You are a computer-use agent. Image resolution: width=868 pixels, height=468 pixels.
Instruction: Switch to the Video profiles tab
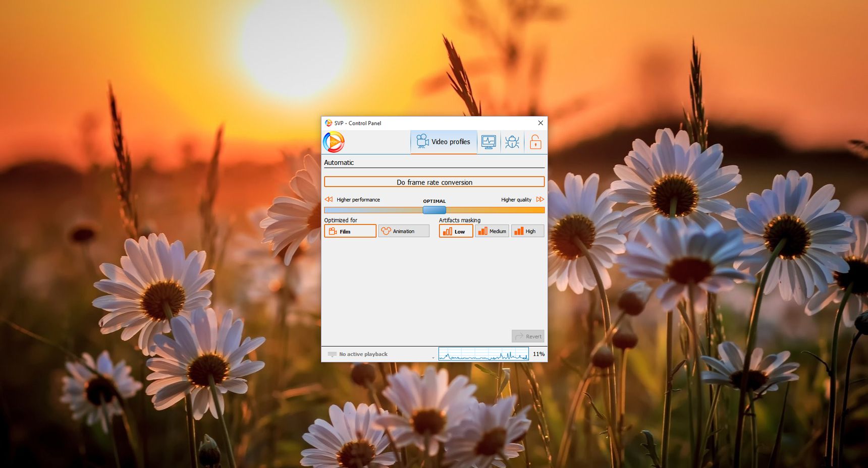[444, 142]
